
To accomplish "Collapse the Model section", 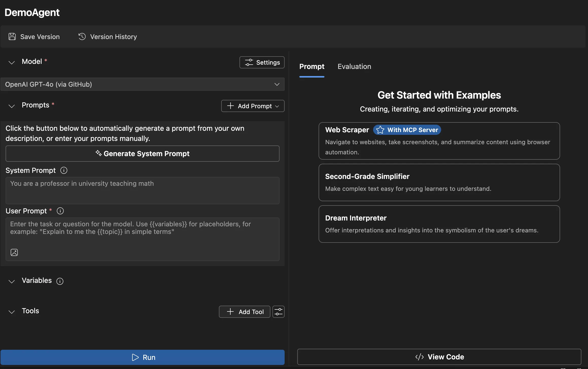I will coord(12,62).
